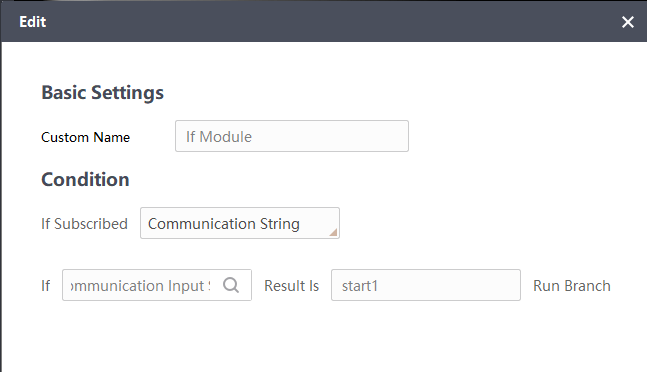Click the Condition section heading
Screen dimensions: 647x372
(x=85, y=179)
